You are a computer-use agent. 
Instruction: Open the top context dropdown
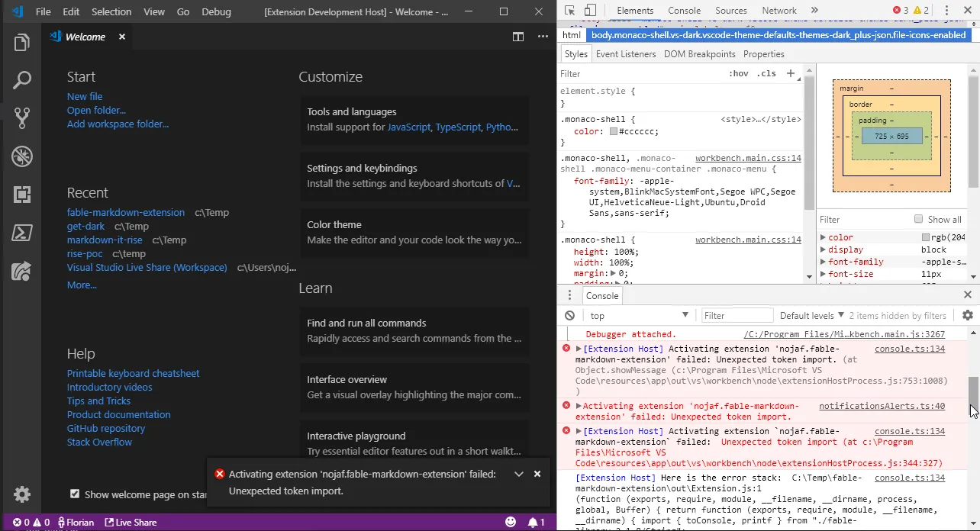(639, 316)
